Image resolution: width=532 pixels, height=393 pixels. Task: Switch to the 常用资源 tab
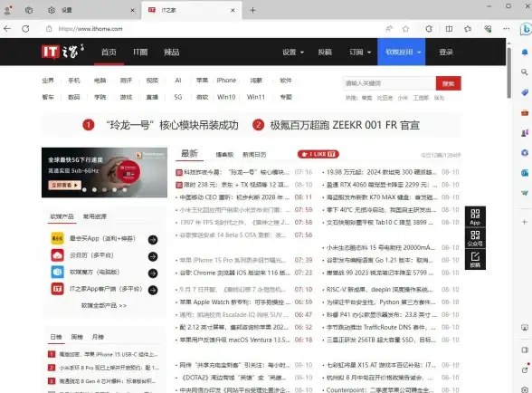pos(95,216)
